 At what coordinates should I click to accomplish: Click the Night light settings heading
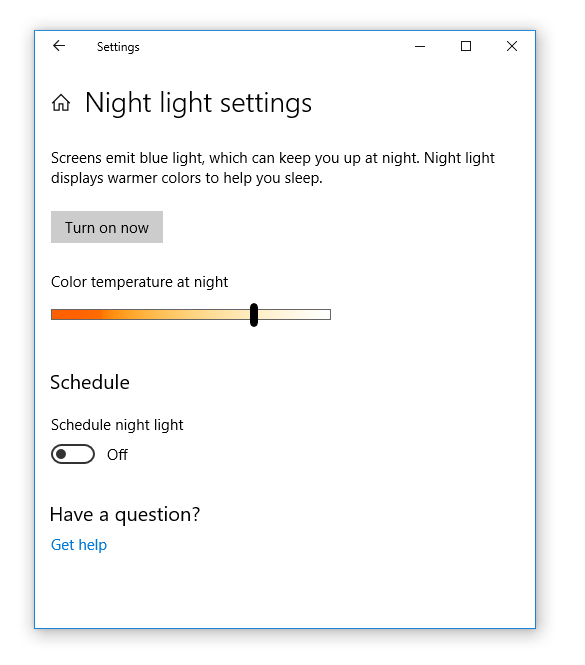click(198, 103)
